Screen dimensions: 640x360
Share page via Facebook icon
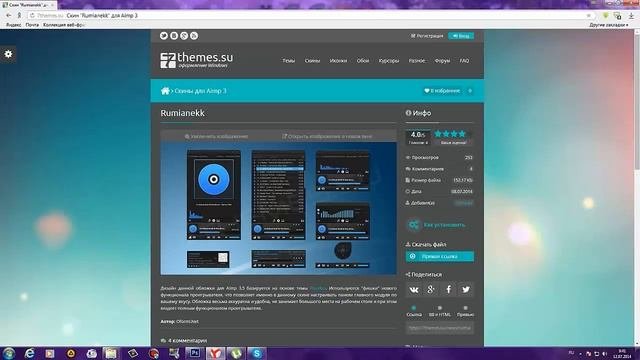(x=448, y=290)
